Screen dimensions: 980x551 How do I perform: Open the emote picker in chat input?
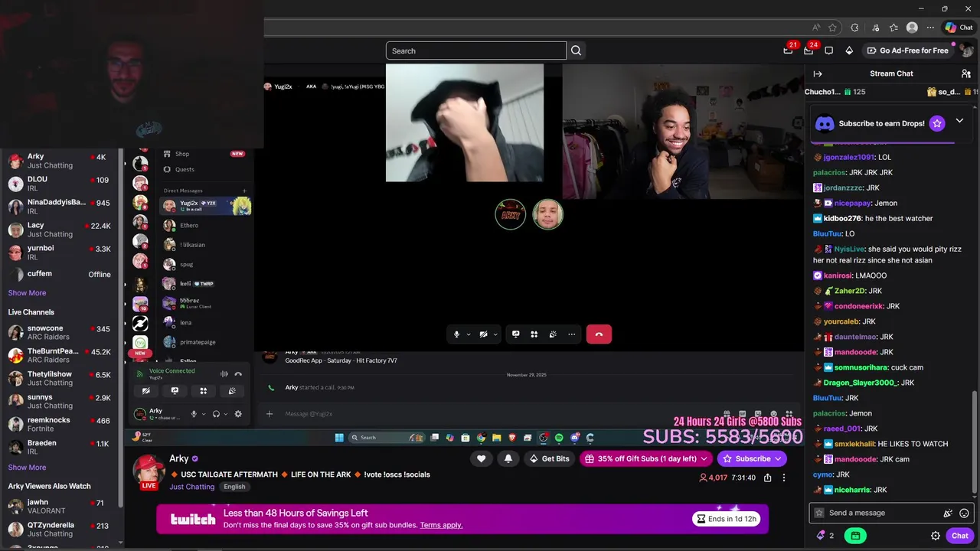[965, 513]
